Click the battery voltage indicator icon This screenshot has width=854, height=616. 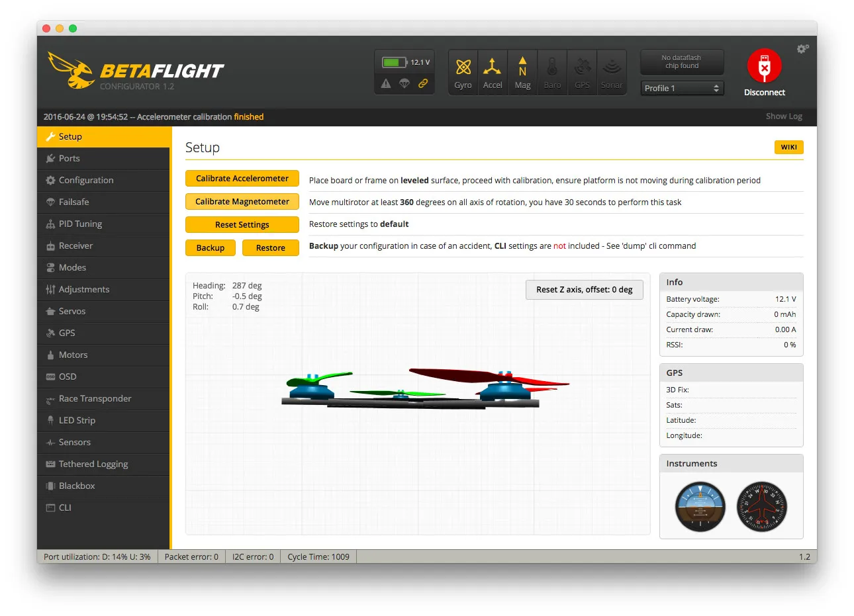pyautogui.click(x=395, y=62)
